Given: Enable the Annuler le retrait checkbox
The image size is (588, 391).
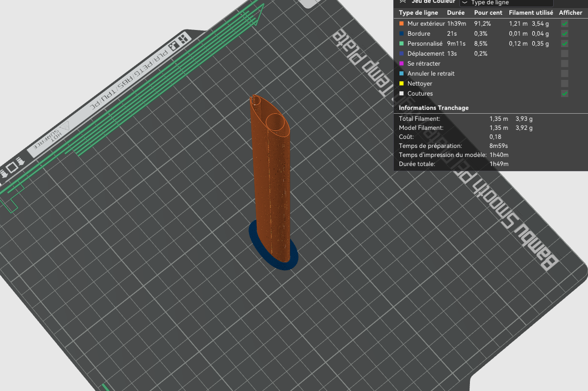Looking at the screenshot, I should coord(565,74).
